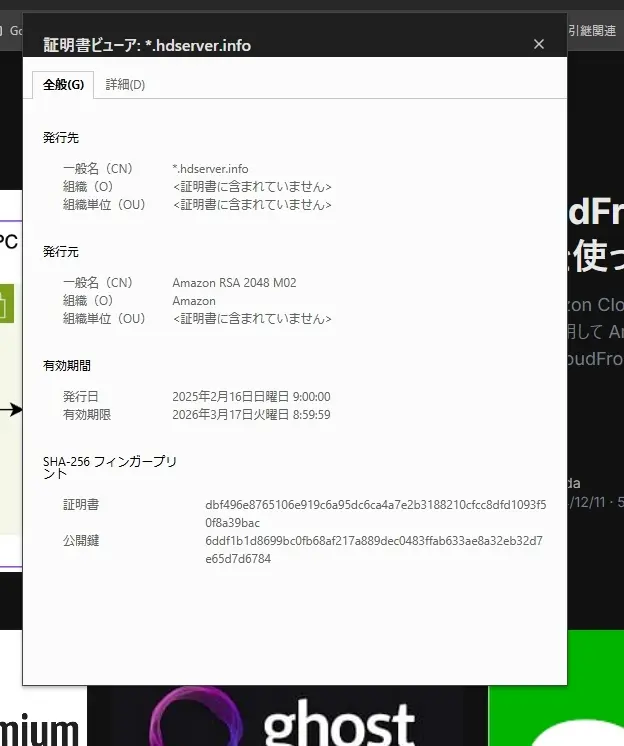Screen dimensions: 624x746
Task: Click the issuer organization value Amazon
Action: click(194, 301)
